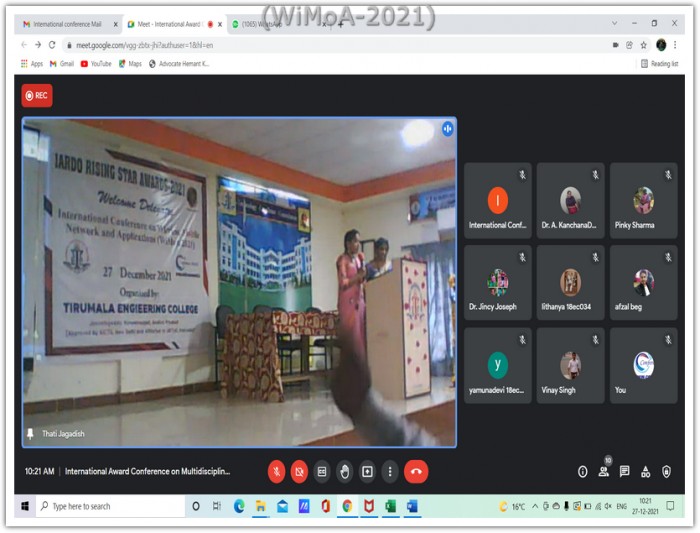Viewport: 700px width, 533px height.
Task: Turn on the microphone in Meet
Action: pyautogui.click(x=276, y=471)
